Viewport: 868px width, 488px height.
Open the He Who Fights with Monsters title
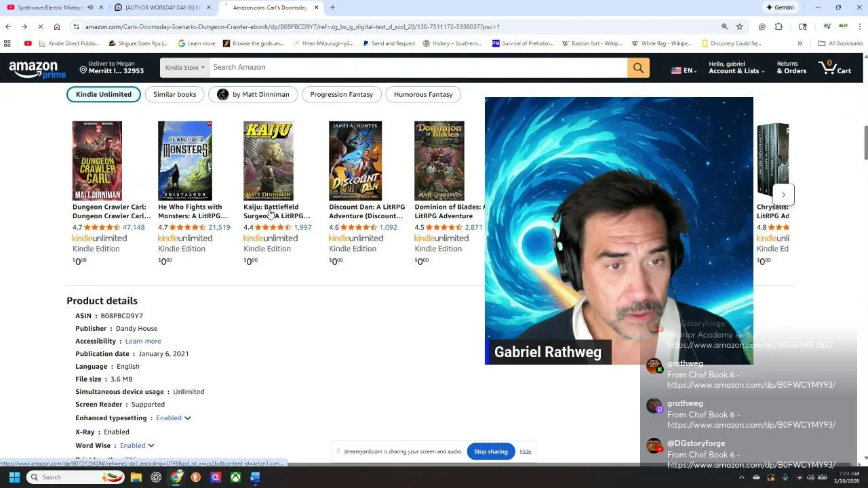click(193, 211)
